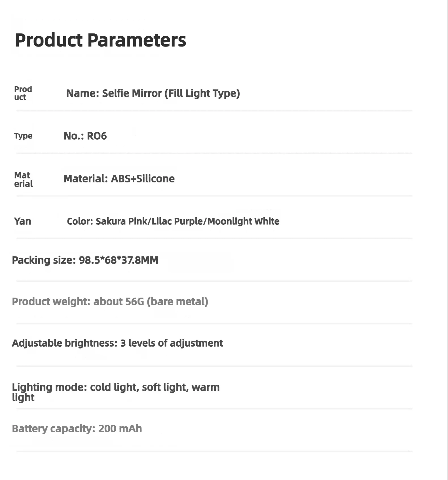Viewport: 448px width, 480px height.
Task: Click the 'Mat erial' row label
Action: [x=23, y=179]
